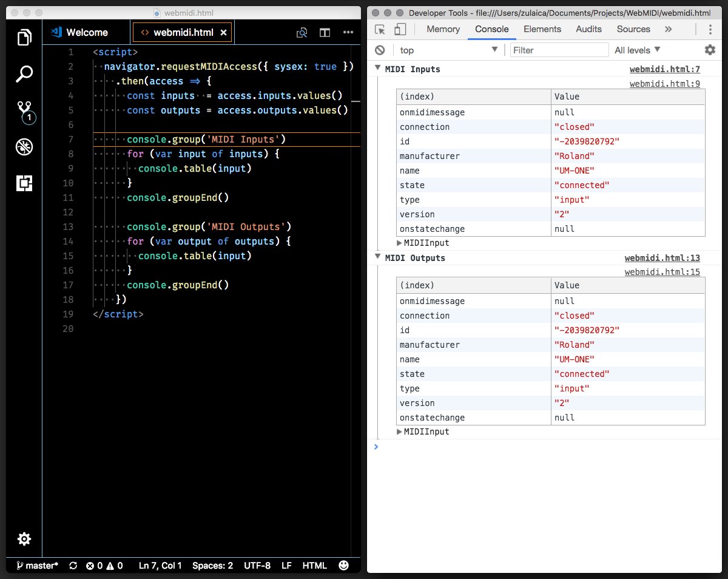Open the top context dropdown

point(448,50)
